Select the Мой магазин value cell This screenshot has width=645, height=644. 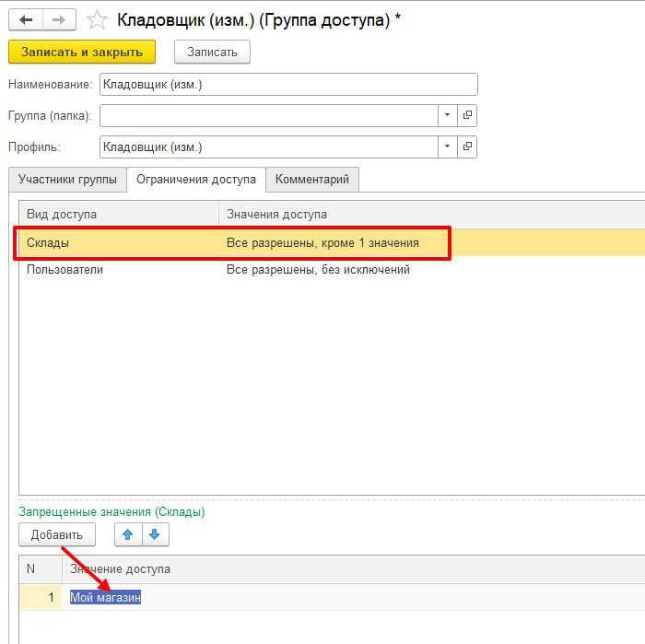point(106,597)
